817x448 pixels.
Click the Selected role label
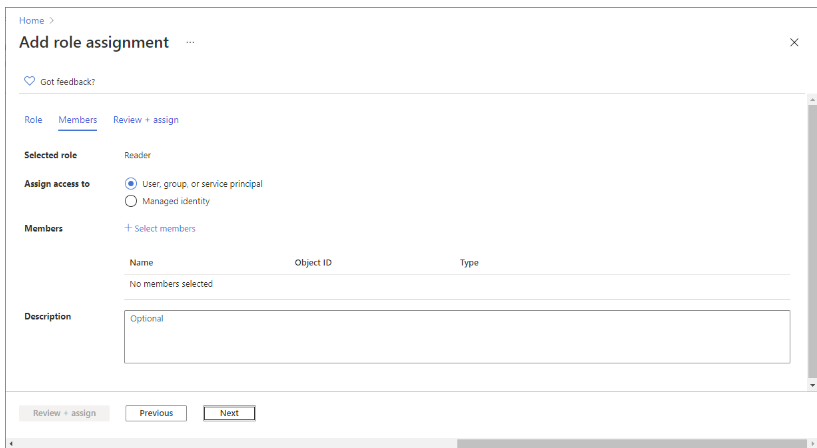click(51, 155)
